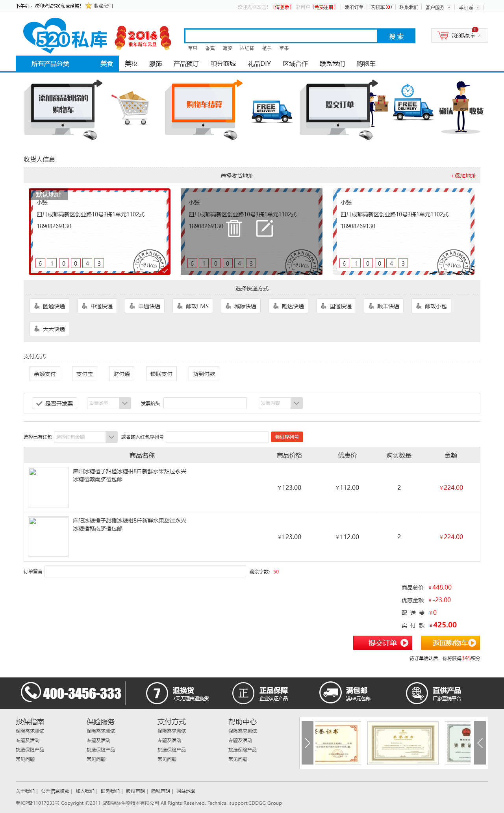Show the next certificate with the right carousel arrow

pyautogui.click(x=480, y=743)
